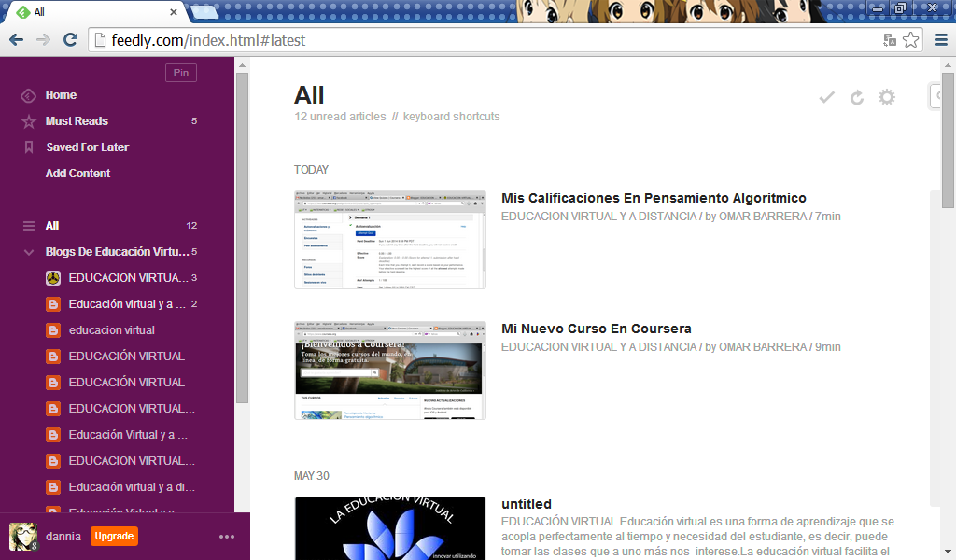Mark all as read with the checkmark icon
956x560 pixels.
tap(827, 97)
